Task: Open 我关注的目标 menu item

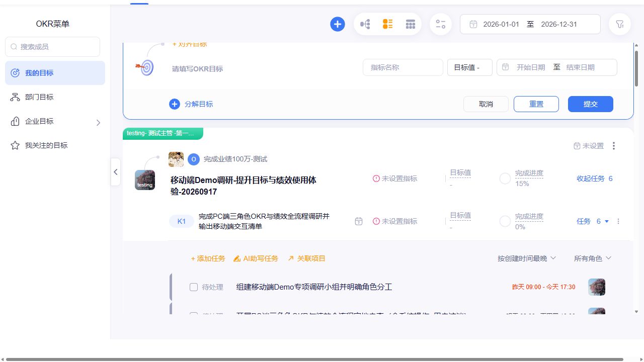Action: coord(55,145)
